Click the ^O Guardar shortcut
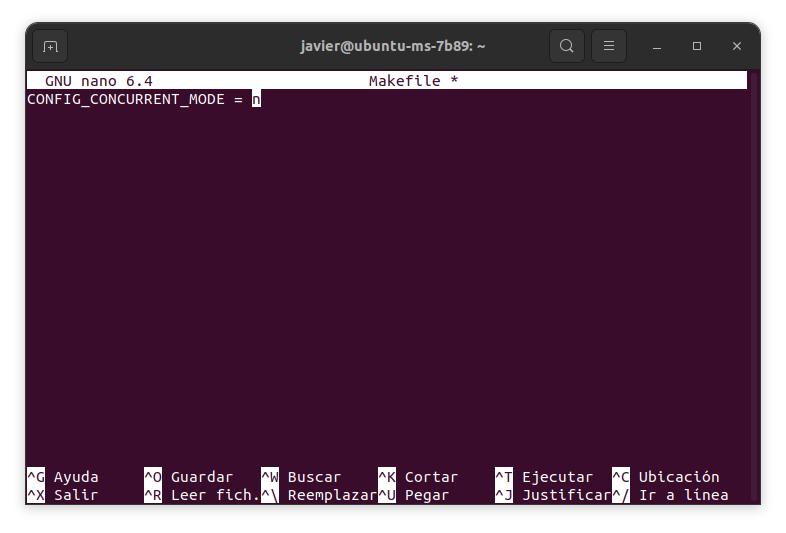This screenshot has width=786, height=533. pos(188,477)
